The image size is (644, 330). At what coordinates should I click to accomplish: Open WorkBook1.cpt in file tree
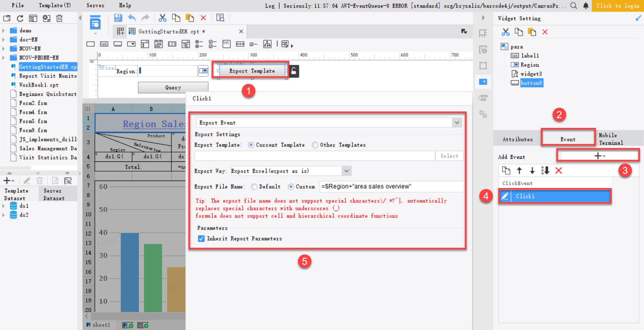pyautogui.click(x=39, y=85)
